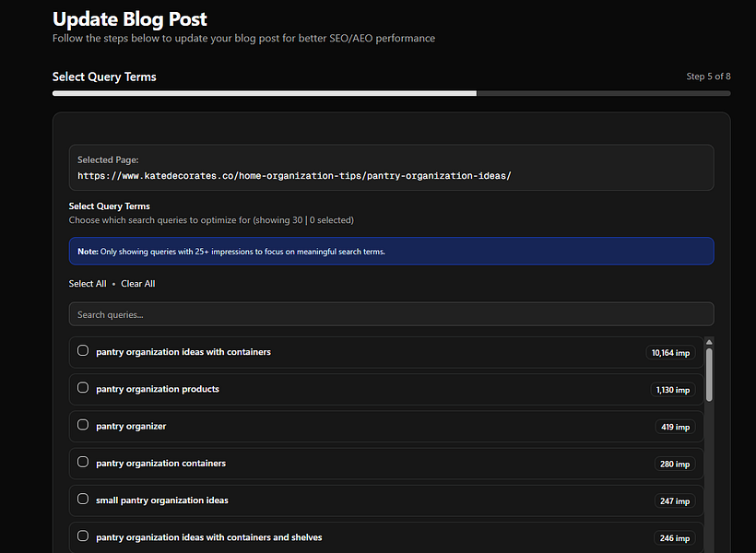Click the '247 imp' badge
Image resolution: width=756 pixels, height=553 pixels.
[675, 501]
